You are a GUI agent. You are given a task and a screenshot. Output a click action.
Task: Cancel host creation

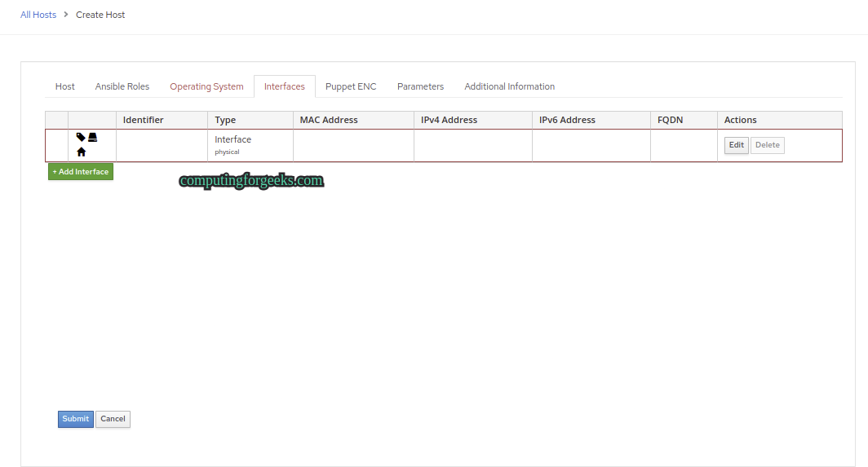(113, 419)
